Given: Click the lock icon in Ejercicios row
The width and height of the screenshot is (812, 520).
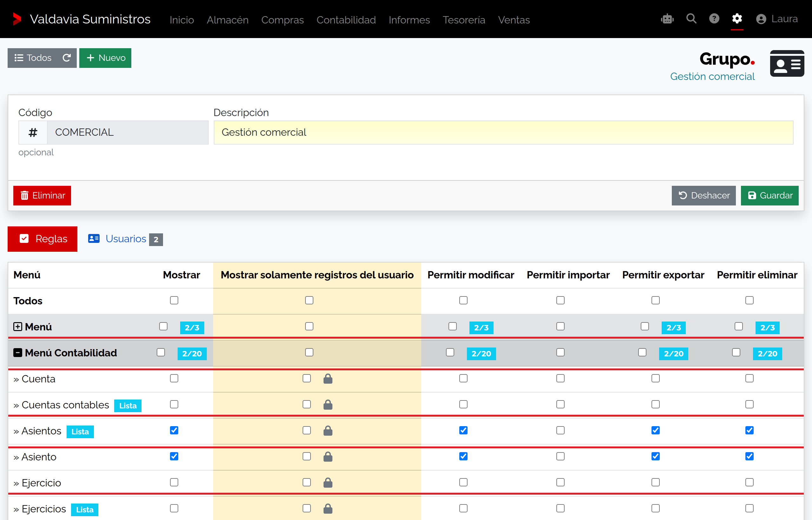Looking at the screenshot, I should 328,509.
